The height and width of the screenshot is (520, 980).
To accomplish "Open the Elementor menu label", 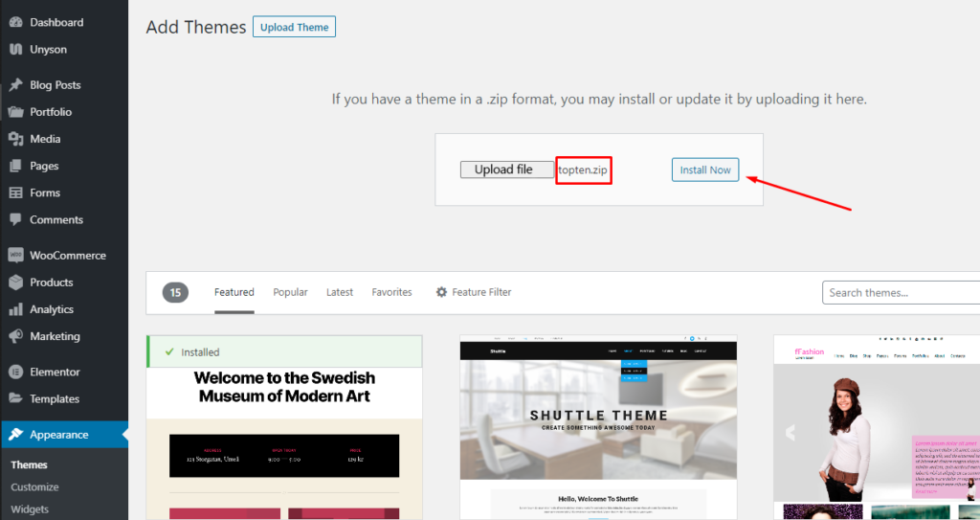I will click(x=55, y=372).
